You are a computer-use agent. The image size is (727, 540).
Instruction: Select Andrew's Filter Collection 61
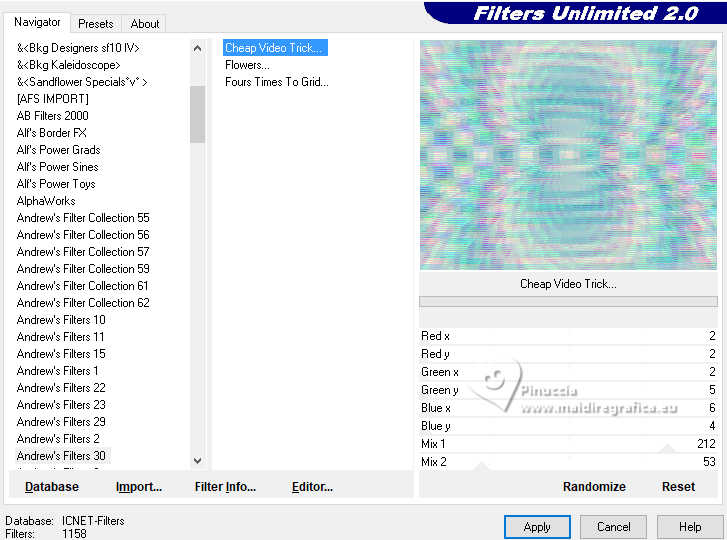click(83, 286)
